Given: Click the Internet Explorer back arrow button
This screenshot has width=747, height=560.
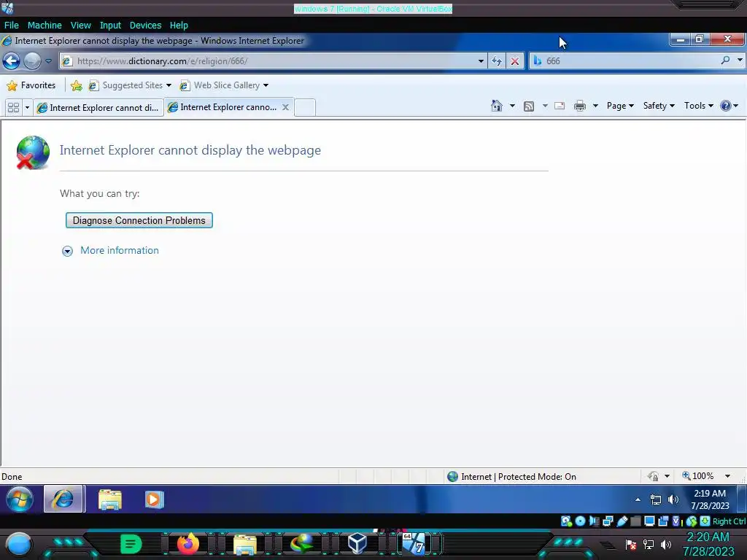Looking at the screenshot, I should point(12,61).
